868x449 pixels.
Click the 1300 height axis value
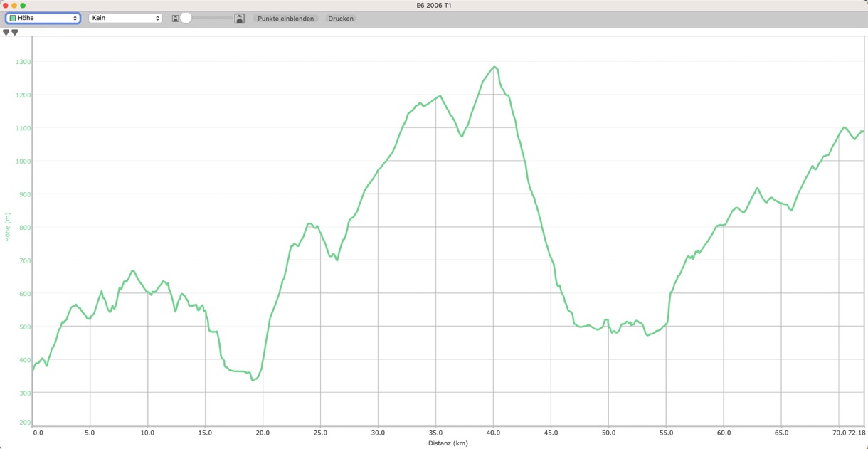coord(23,62)
